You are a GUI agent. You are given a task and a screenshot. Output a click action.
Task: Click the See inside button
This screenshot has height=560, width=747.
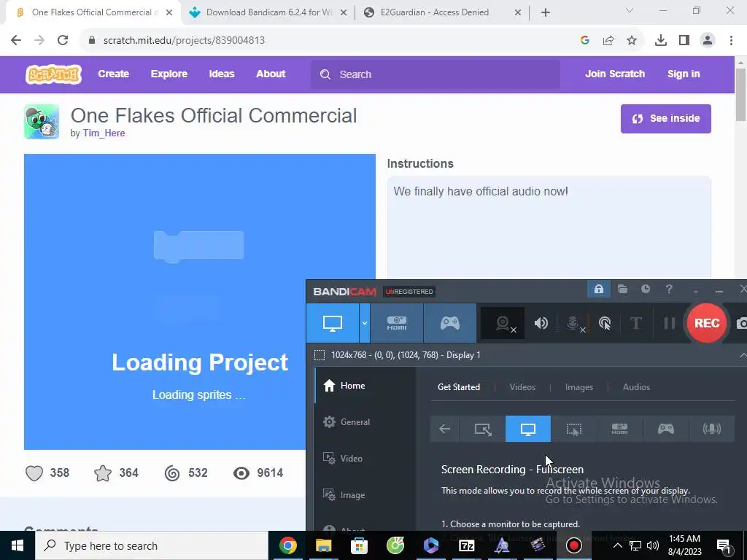(x=665, y=119)
